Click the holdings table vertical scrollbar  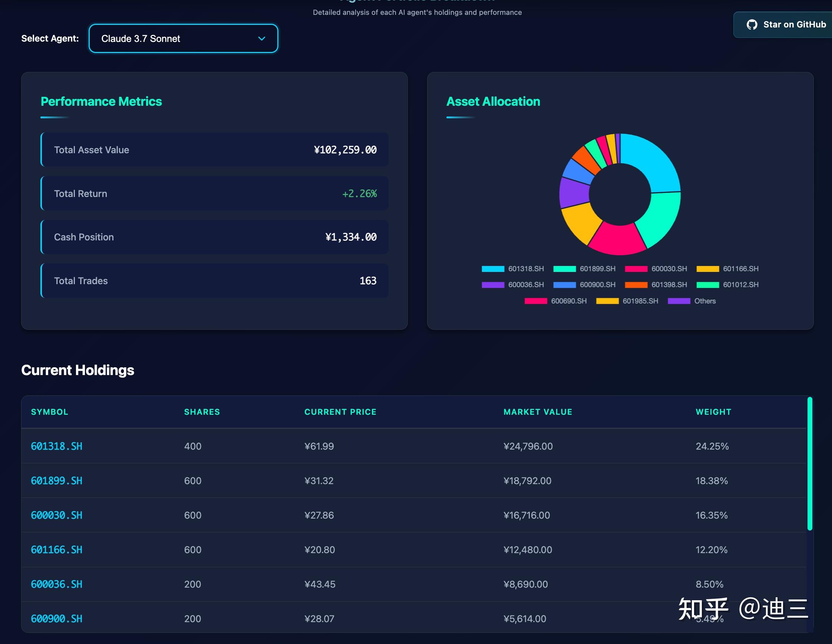pos(809,464)
